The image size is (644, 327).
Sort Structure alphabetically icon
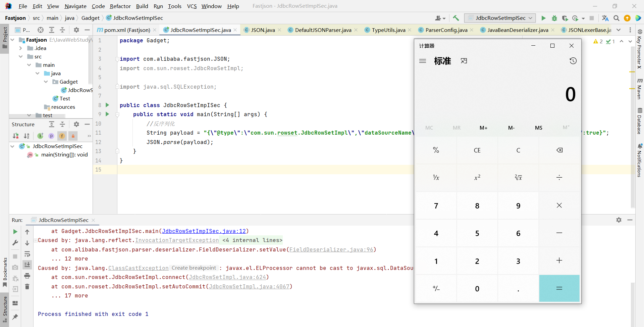(26, 136)
